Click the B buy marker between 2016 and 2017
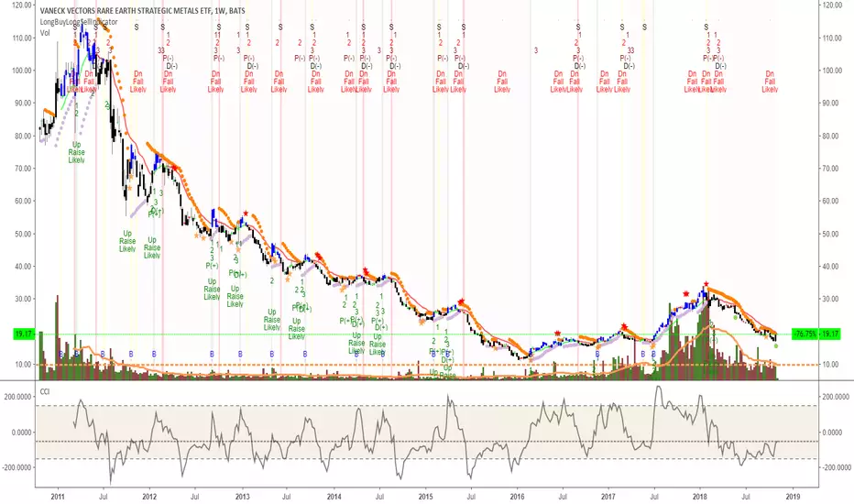The height and width of the screenshot is (504, 854). click(x=597, y=354)
